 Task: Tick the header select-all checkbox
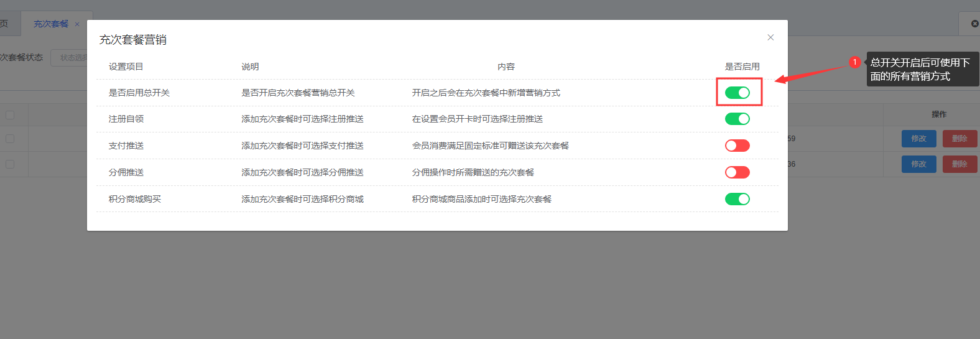click(x=10, y=114)
